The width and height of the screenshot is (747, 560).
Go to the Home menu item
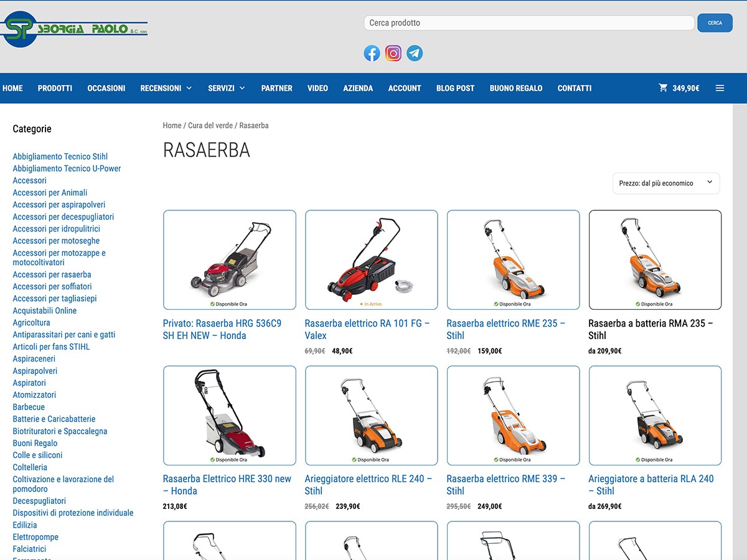click(12, 88)
